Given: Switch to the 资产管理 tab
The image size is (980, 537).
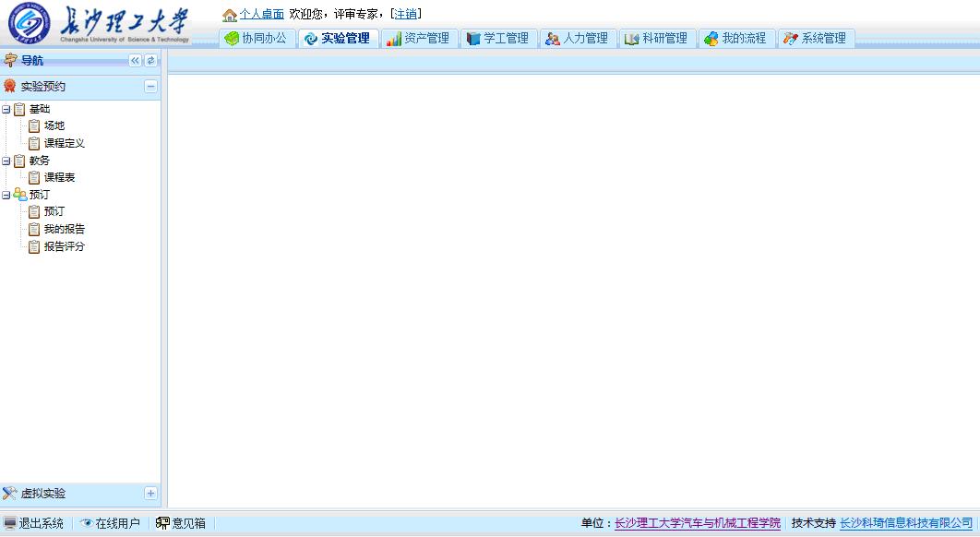Looking at the screenshot, I should (419, 39).
